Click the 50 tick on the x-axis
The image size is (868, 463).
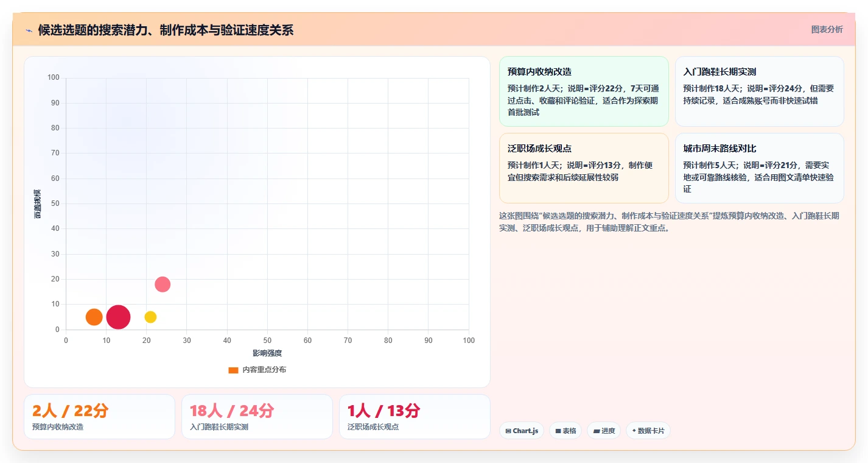click(x=267, y=341)
